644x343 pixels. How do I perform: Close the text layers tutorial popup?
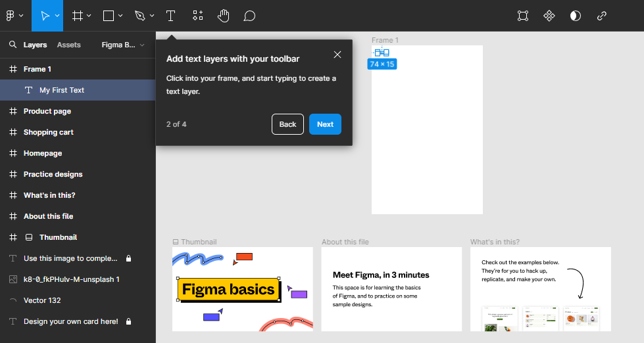click(x=337, y=55)
